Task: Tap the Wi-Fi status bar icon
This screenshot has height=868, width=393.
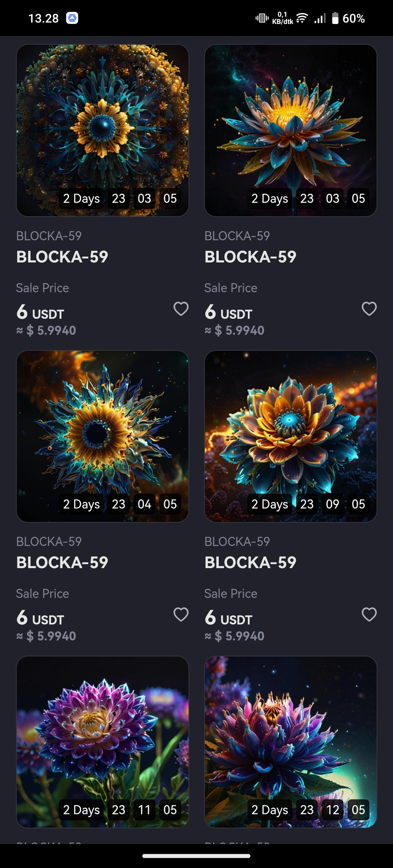Action: (x=302, y=18)
